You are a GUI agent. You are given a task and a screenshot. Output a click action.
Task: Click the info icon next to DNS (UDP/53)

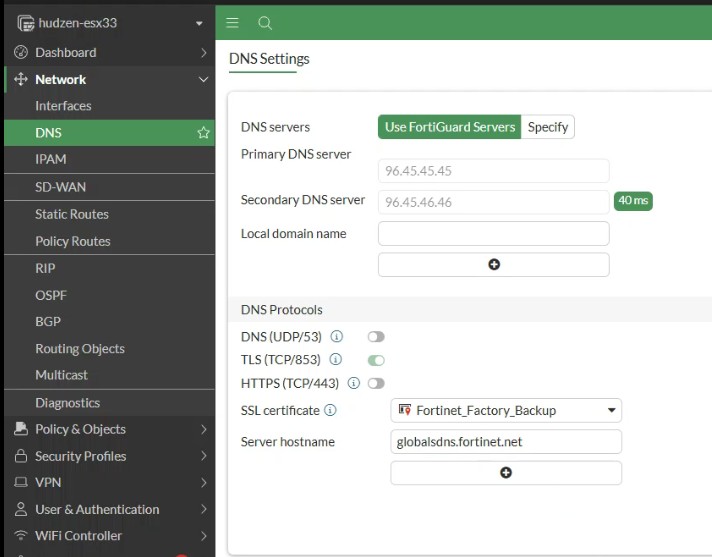[336, 336]
